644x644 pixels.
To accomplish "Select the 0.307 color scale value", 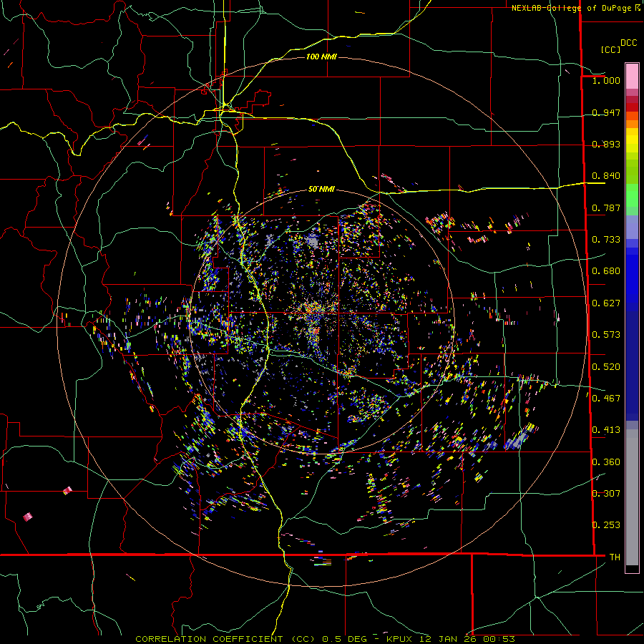I will tap(606, 493).
